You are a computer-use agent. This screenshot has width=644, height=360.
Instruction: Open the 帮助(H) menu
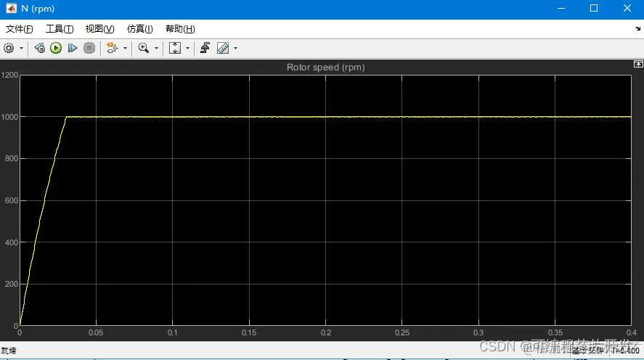(x=180, y=29)
